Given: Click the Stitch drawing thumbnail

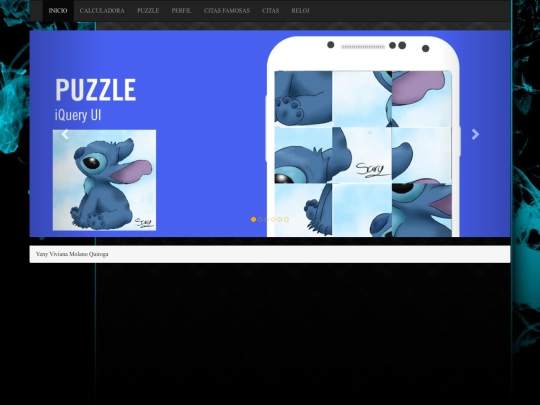Looking at the screenshot, I should tap(104, 180).
